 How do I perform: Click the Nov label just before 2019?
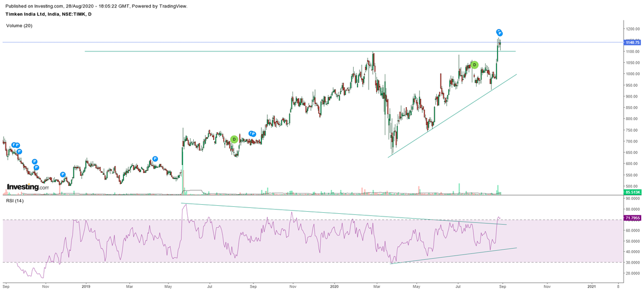click(x=45, y=286)
